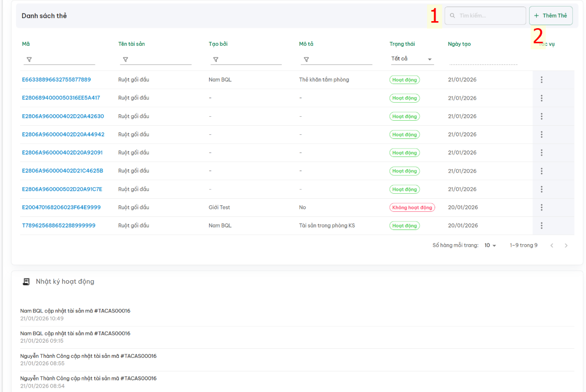Open Trạng thái 'Tất cả' dropdown
586x392 pixels.
pos(411,59)
